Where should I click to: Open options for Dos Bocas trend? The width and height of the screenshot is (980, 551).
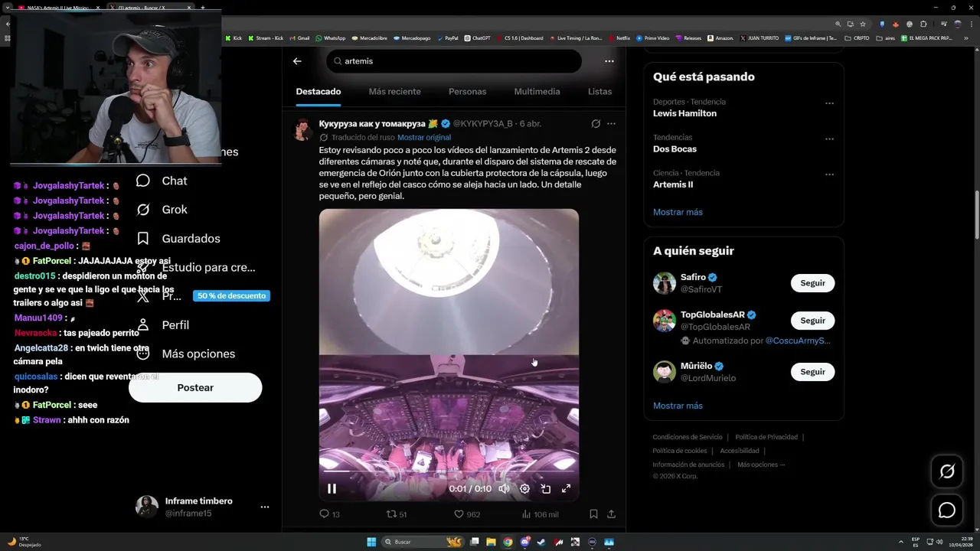(829, 139)
